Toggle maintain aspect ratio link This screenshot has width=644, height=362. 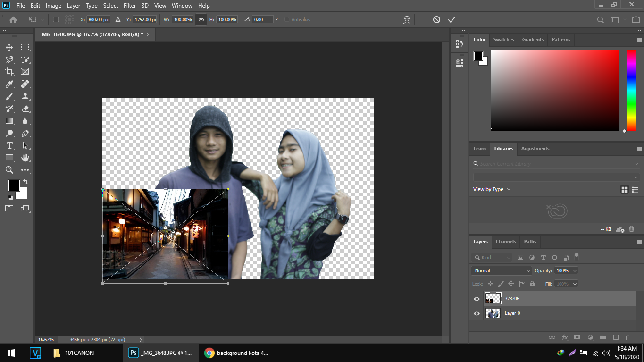pos(201,19)
